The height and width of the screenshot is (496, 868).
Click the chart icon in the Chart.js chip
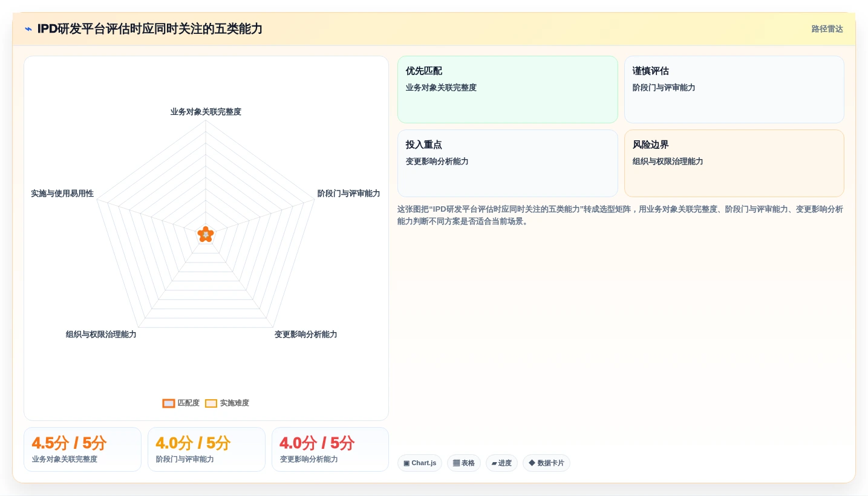(x=406, y=463)
